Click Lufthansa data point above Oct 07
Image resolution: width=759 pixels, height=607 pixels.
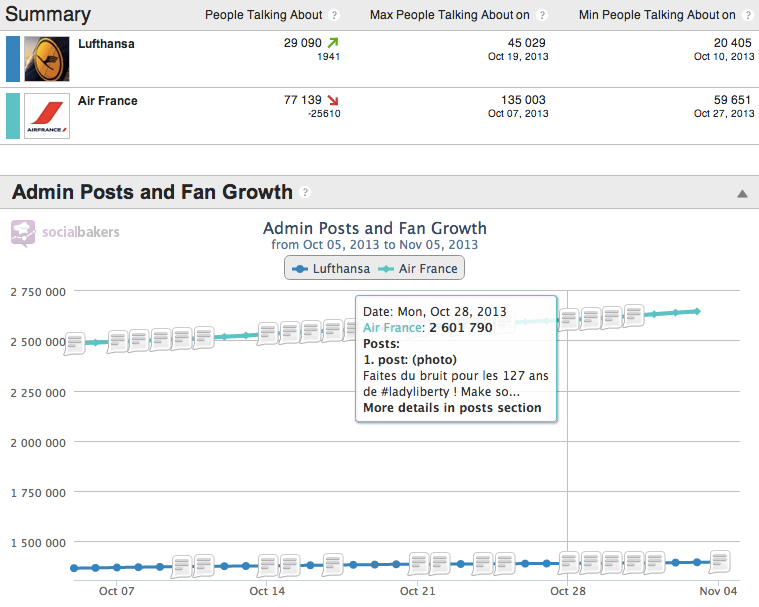pyautogui.click(x=117, y=567)
